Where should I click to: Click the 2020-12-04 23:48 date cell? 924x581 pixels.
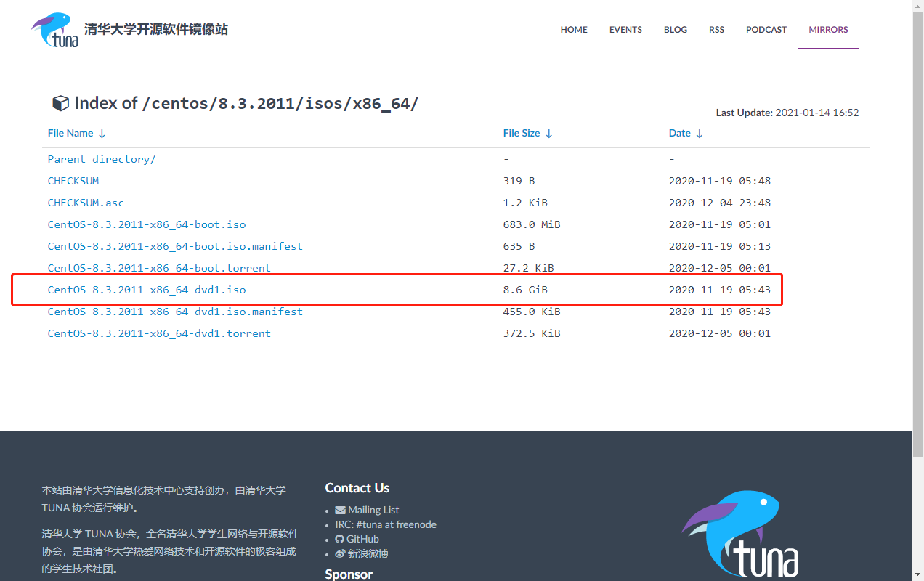720,203
